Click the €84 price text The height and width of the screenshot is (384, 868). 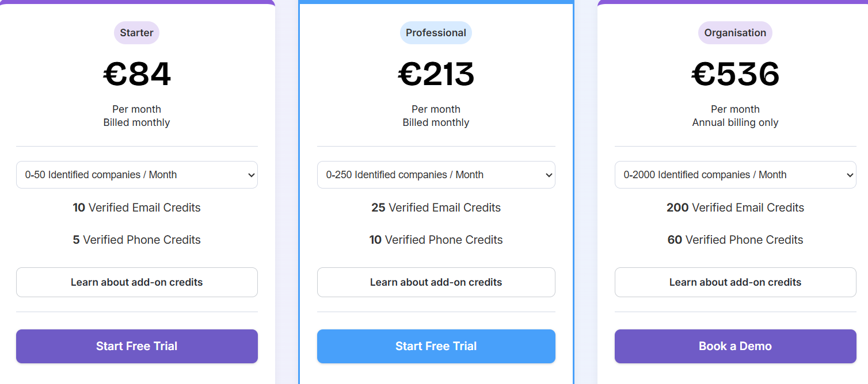pos(136,74)
